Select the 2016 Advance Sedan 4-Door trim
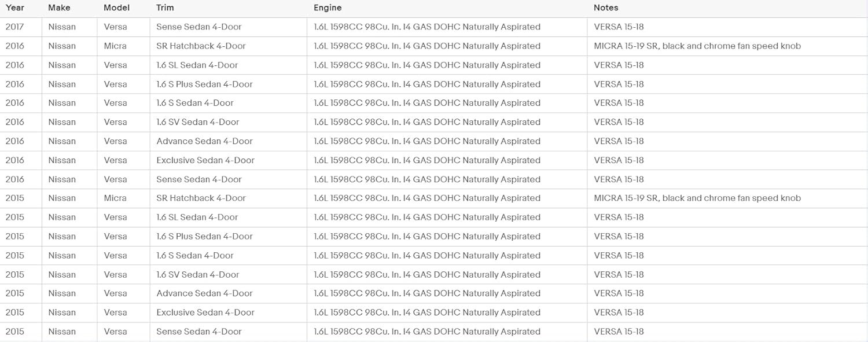The height and width of the screenshot is (342, 868). (204, 141)
